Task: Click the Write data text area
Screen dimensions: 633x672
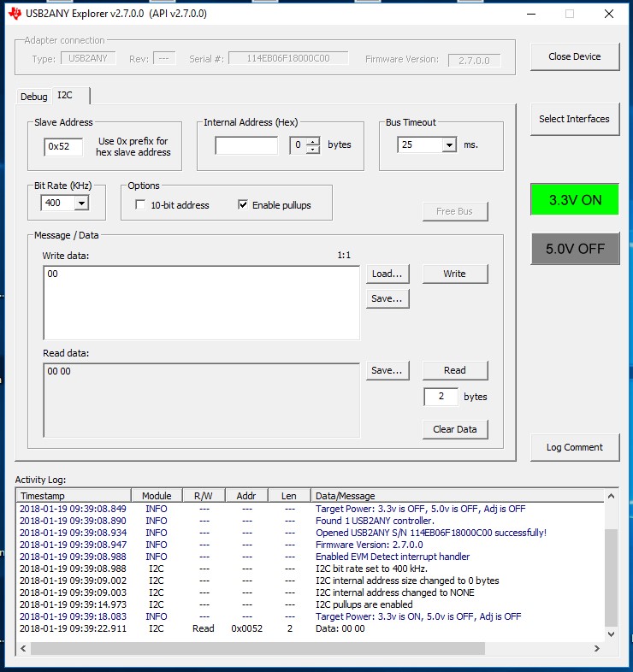Action: click(202, 303)
